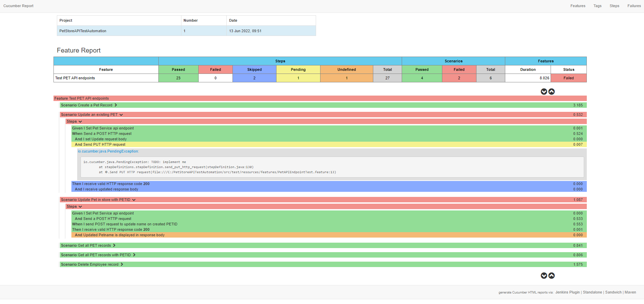Open the Tags navigation tab
The width and height of the screenshot is (644, 304).
pyautogui.click(x=597, y=6)
